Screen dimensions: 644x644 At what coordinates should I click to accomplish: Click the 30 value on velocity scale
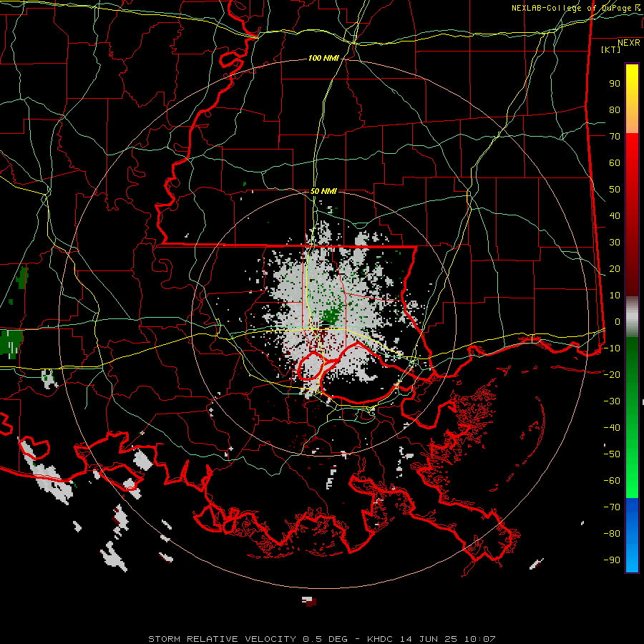615,243
